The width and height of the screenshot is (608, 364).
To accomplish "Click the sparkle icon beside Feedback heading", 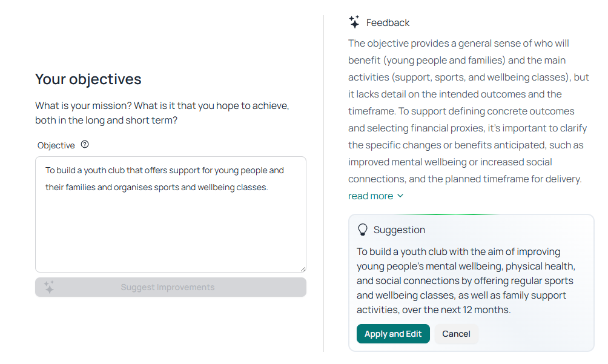I will coord(354,22).
